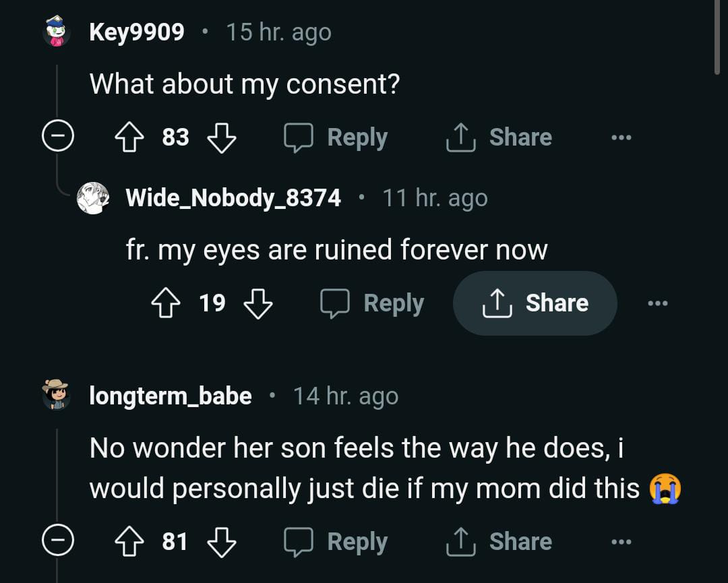Open Wide_Nobody_8374 username profile link

pos(233,198)
